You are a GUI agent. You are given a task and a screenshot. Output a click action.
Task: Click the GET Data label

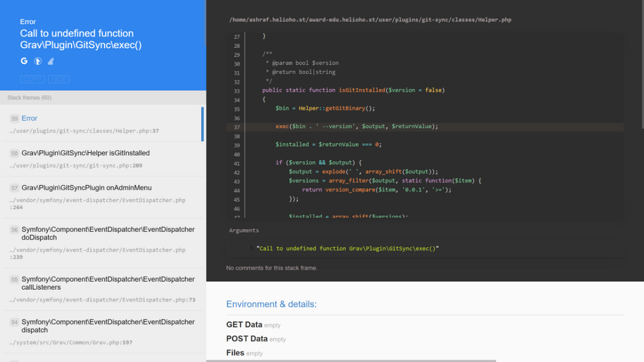[244, 325]
